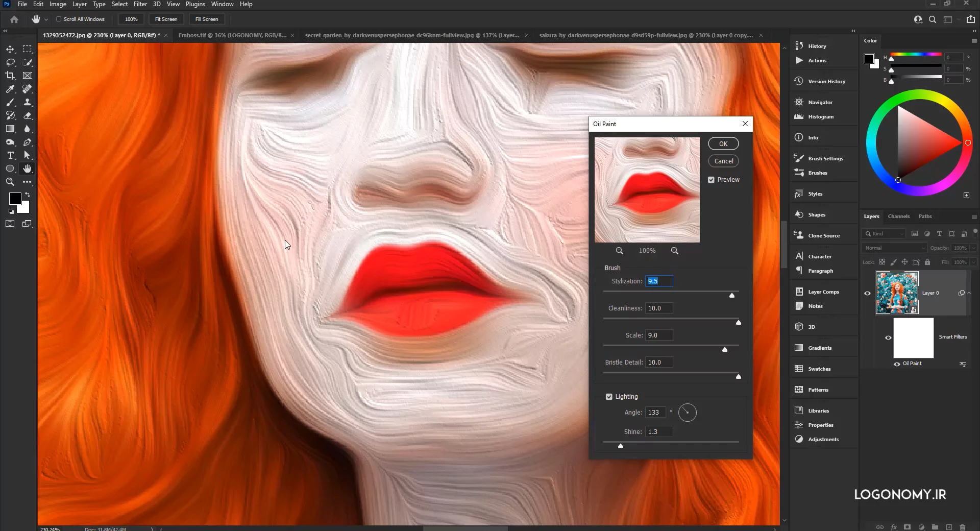Collapse Layer 0 smart filters expander

969,293
